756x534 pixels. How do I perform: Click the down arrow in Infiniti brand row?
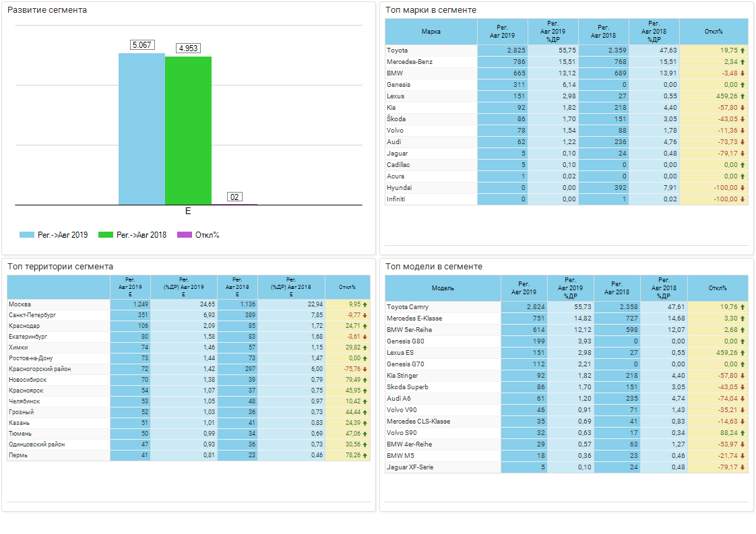click(743, 199)
